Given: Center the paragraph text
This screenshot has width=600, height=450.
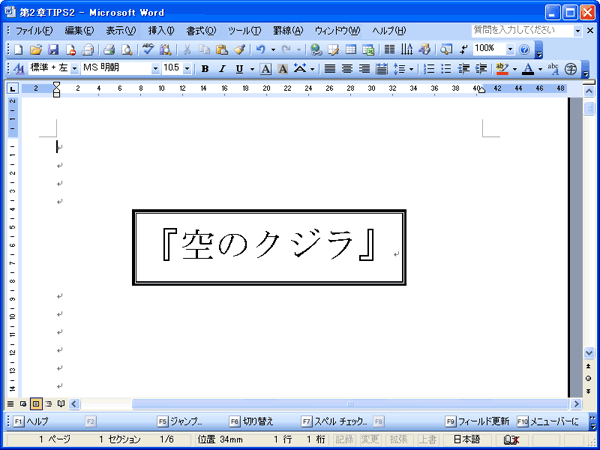Looking at the screenshot, I should [347, 69].
